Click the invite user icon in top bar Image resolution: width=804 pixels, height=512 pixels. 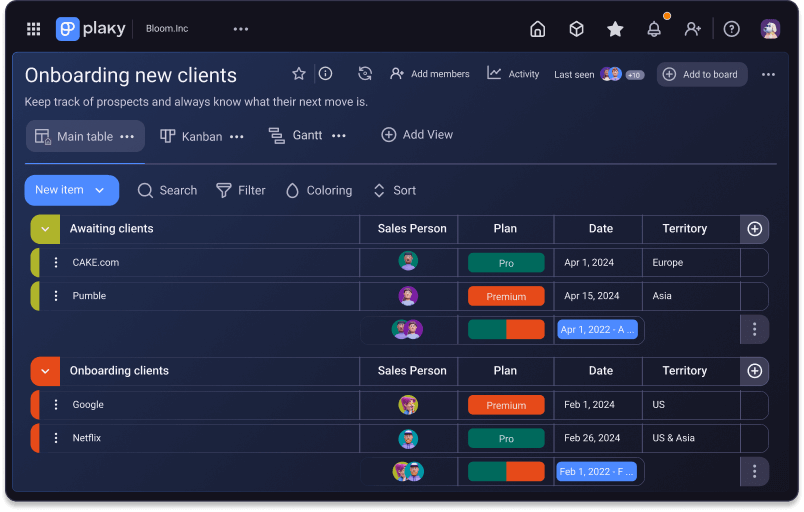click(693, 29)
